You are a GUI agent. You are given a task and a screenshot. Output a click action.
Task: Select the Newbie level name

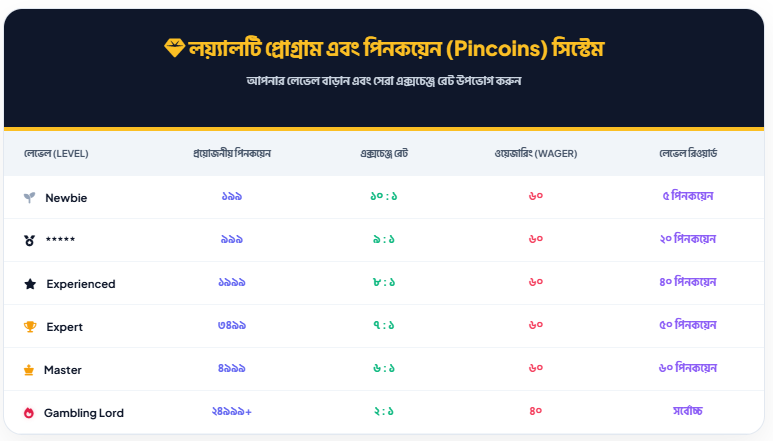click(66, 198)
